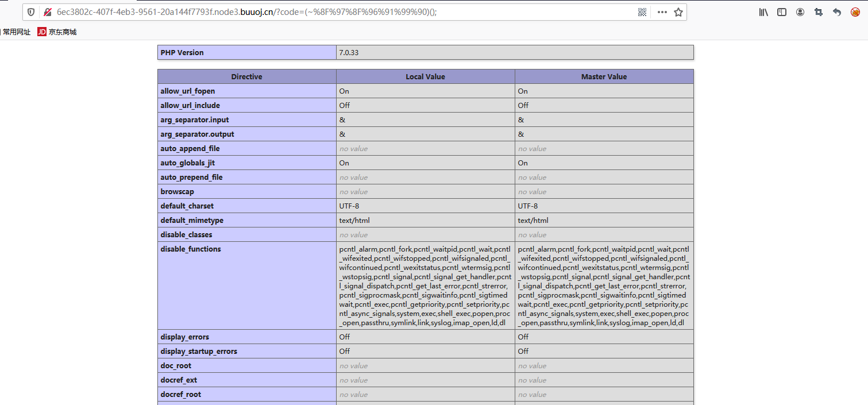
Task: Select the docref_root directive name
Action: [180, 394]
